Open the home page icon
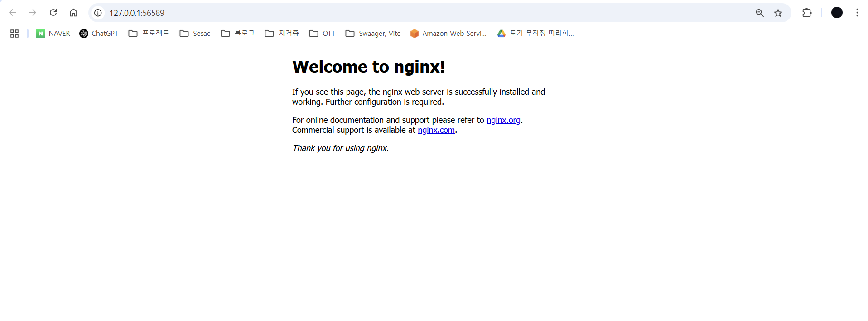The image size is (868, 321). [73, 13]
